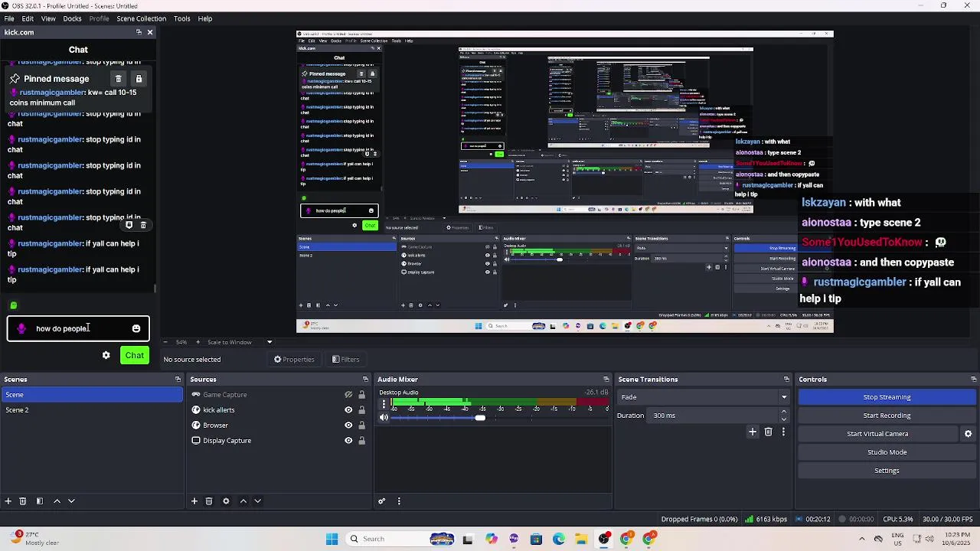Delete the pinned message trash icon
This screenshot has width=980, height=551.
pyautogui.click(x=119, y=79)
